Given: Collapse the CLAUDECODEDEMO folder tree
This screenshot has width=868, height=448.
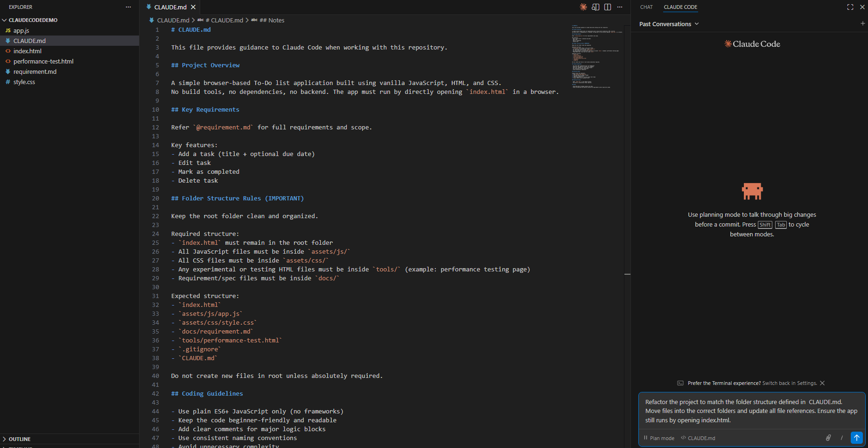Looking at the screenshot, I should click(5, 20).
